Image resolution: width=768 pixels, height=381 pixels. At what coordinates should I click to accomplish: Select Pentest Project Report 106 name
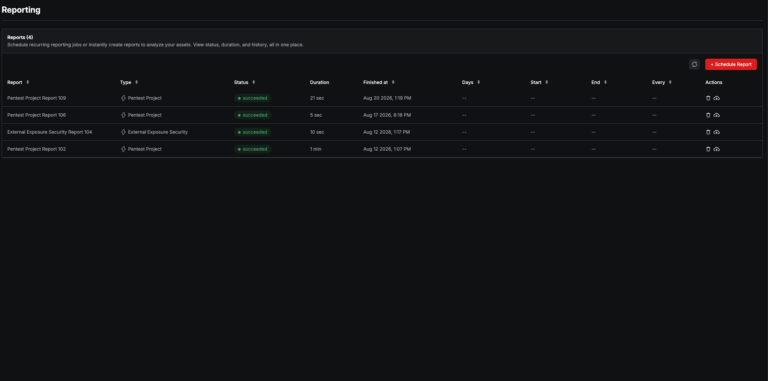[36, 115]
